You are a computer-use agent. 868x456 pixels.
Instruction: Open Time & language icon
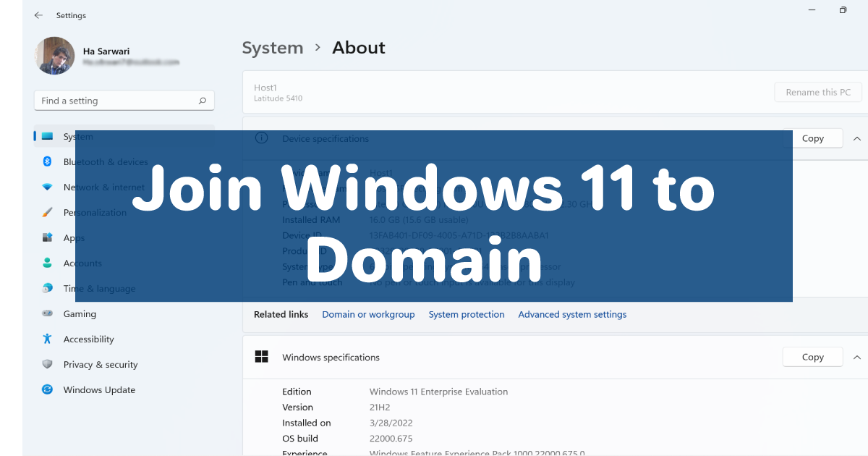(48, 288)
